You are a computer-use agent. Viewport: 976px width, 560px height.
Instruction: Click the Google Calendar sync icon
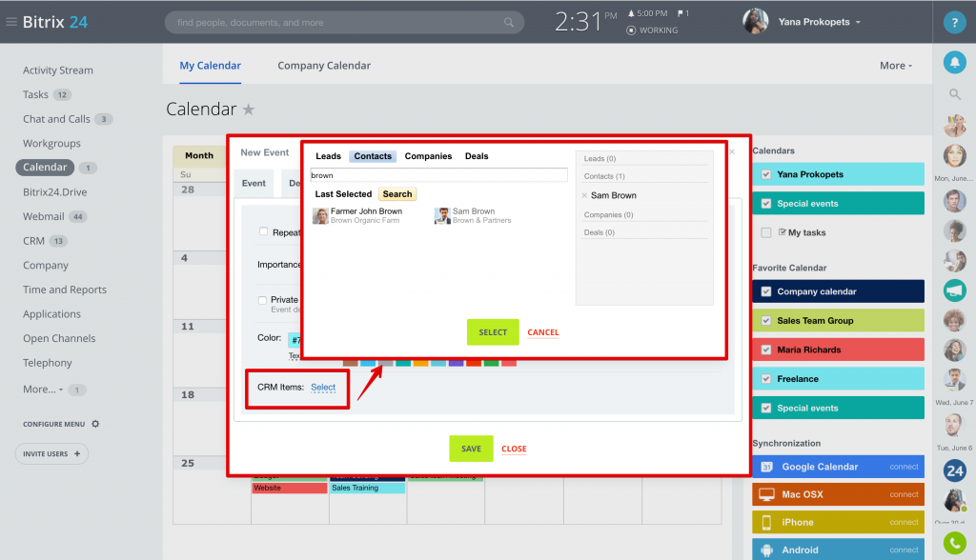tap(767, 467)
